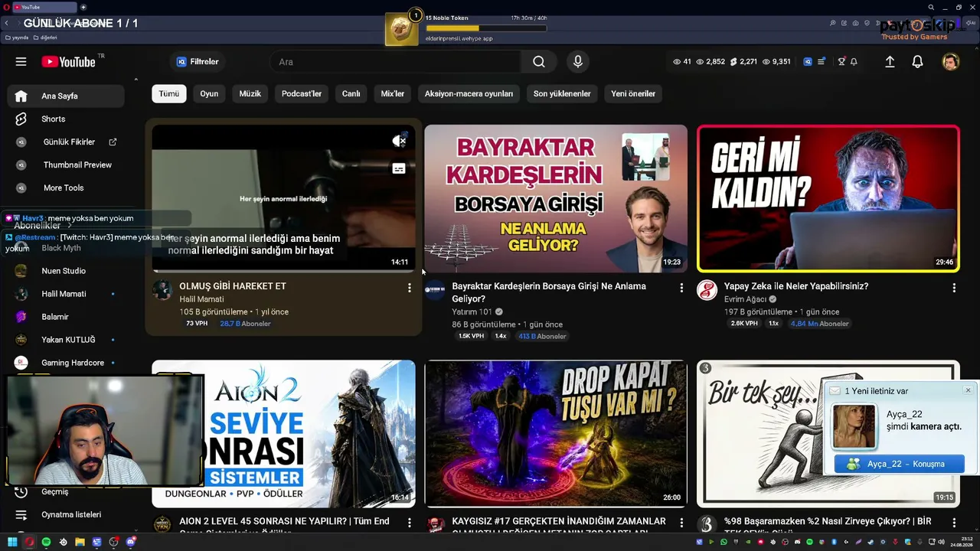The height and width of the screenshot is (551, 980).
Task: Open the taskbar clock showing 23:12
Action: tap(961, 542)
